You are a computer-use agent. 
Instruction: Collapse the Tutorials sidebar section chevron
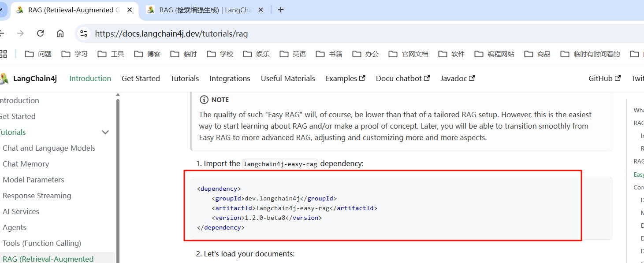[x=105, y=132]
